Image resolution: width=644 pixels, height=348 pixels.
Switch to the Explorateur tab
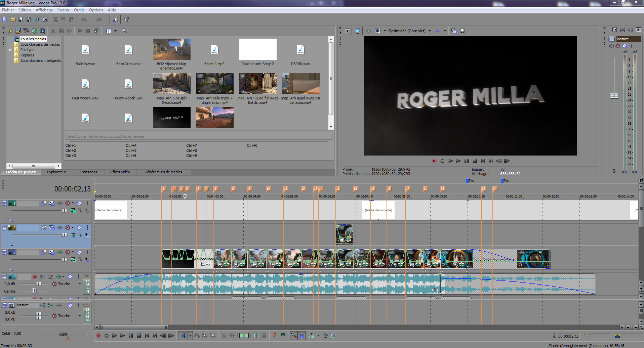pos(56,172)
